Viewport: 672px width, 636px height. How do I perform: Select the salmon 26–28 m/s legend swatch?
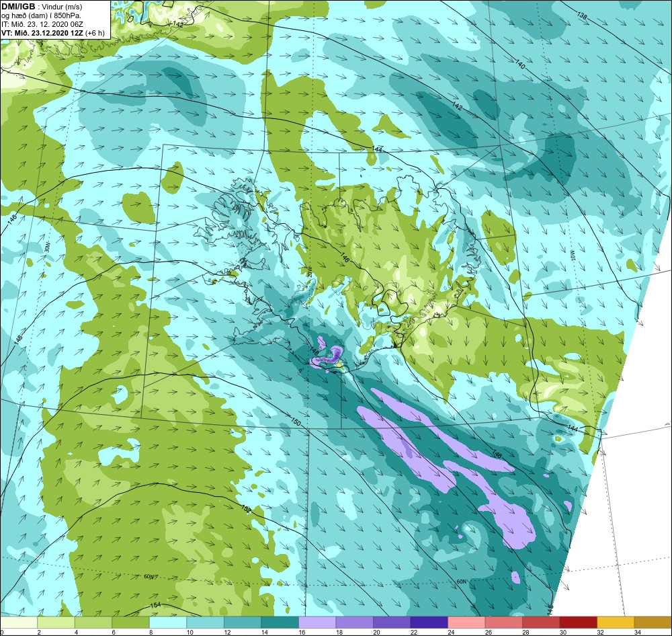coord(503,622)
